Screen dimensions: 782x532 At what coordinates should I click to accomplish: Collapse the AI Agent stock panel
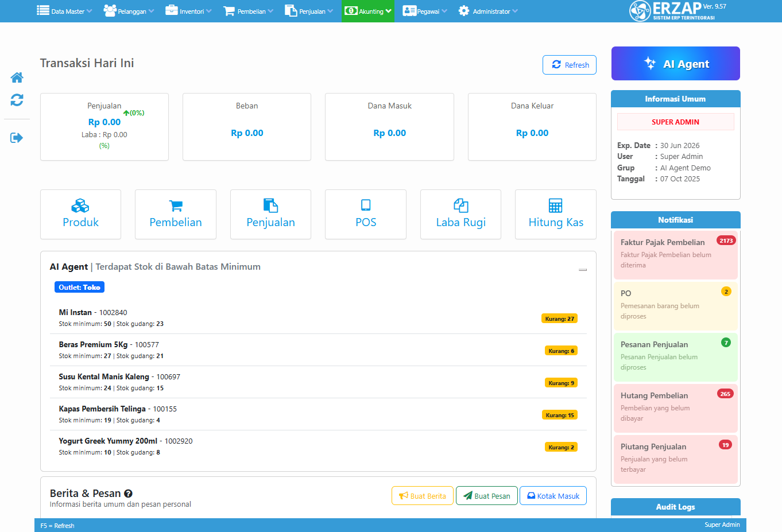(582, 269)
